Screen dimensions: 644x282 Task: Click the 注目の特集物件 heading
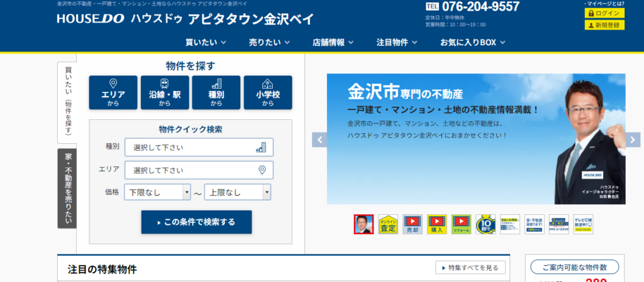103,269
